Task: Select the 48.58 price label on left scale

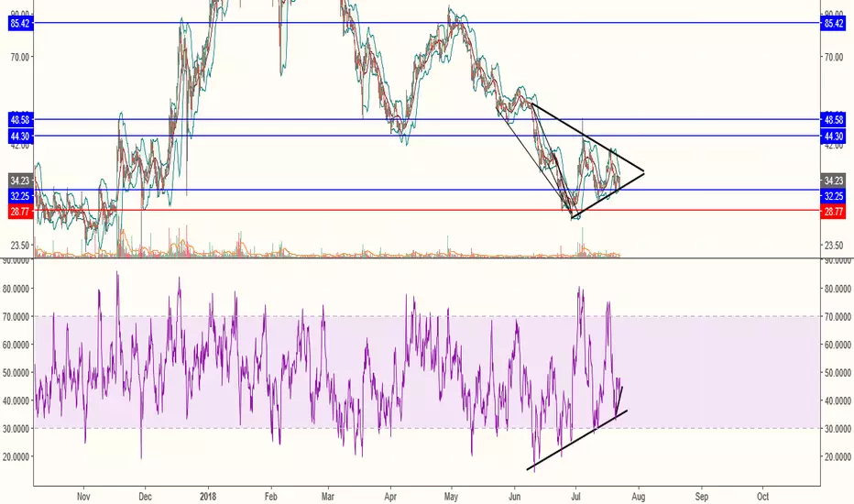Action: tap(20, 119)
